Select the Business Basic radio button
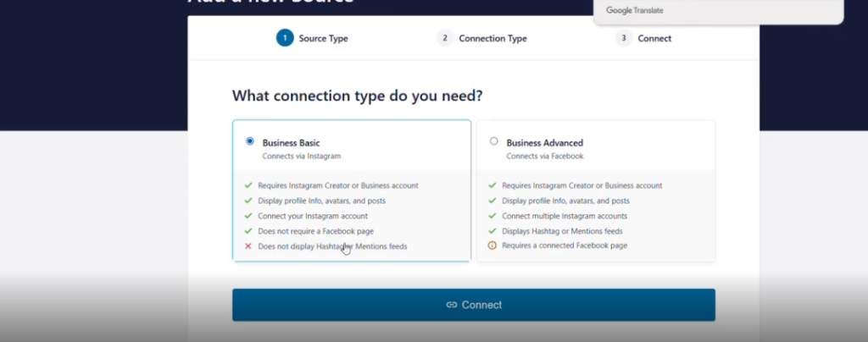 [x=249, y=141]
